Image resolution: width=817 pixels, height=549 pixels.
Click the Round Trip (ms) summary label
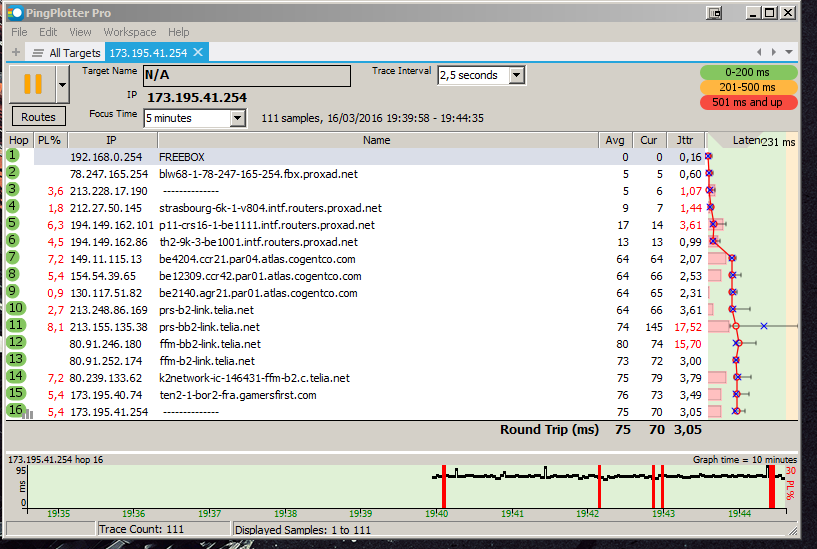[549, 430]
